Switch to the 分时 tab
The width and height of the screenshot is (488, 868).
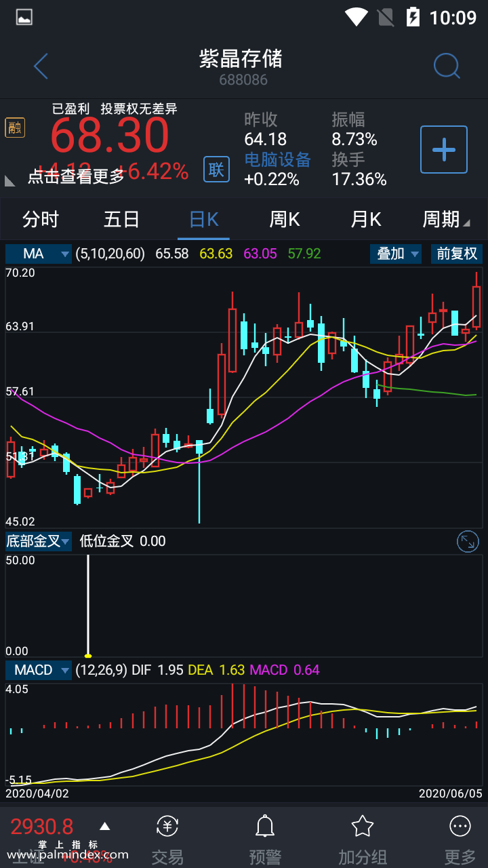pos(41,219)
